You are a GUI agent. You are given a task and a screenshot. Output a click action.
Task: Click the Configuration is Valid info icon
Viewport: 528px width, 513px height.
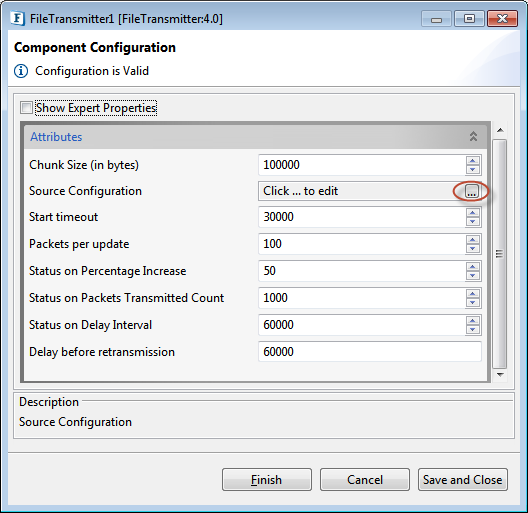click(x=21, y=71)
